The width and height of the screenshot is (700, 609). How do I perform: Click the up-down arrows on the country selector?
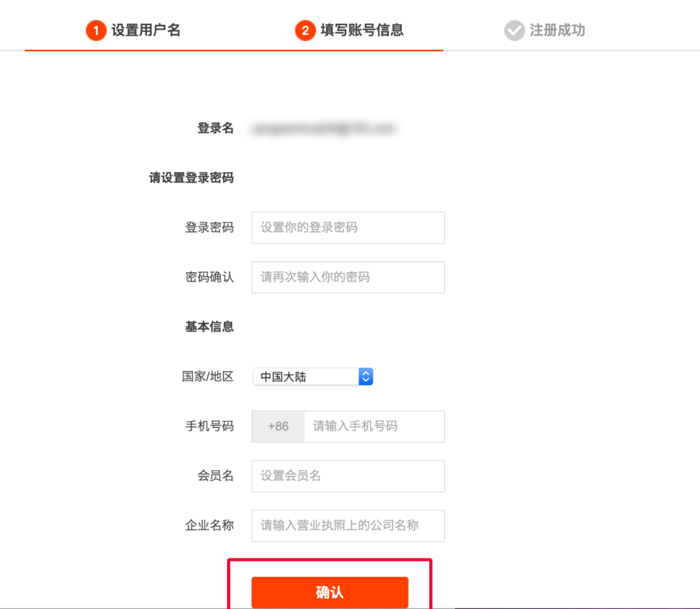pos(366,376)
